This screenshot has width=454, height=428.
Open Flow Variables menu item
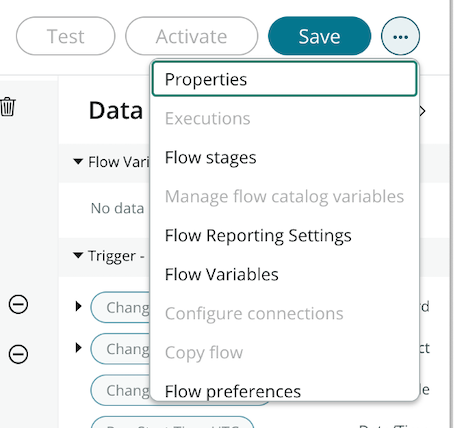point(284,274)
